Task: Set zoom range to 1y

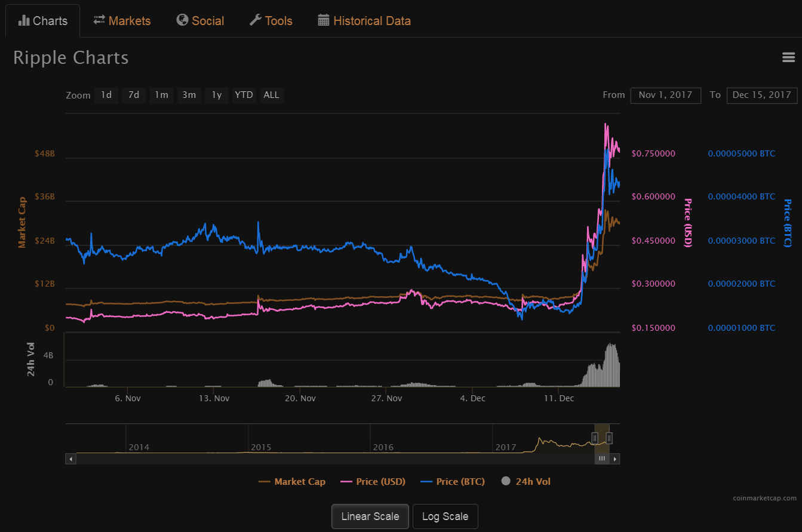Action: pos(217,95)
